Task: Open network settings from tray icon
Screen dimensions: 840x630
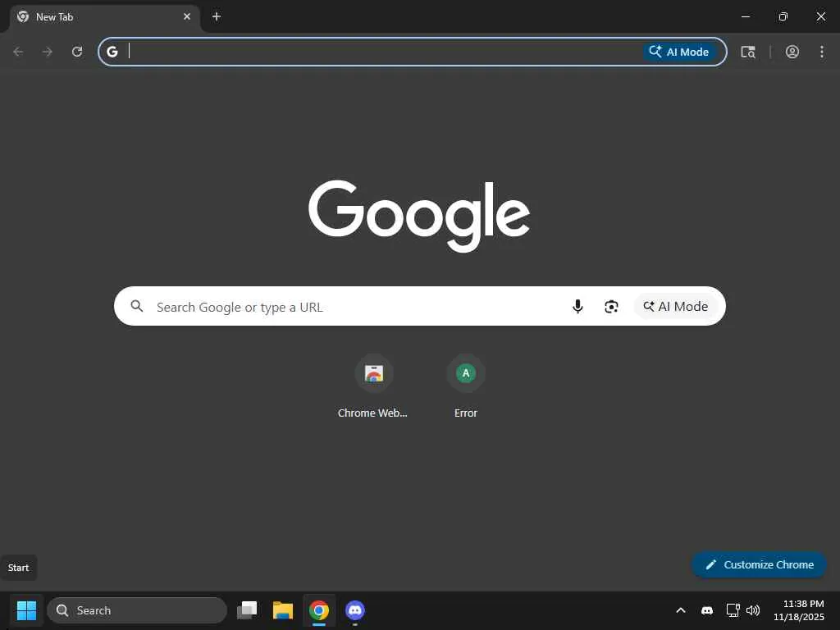Action: click(733, 610)
